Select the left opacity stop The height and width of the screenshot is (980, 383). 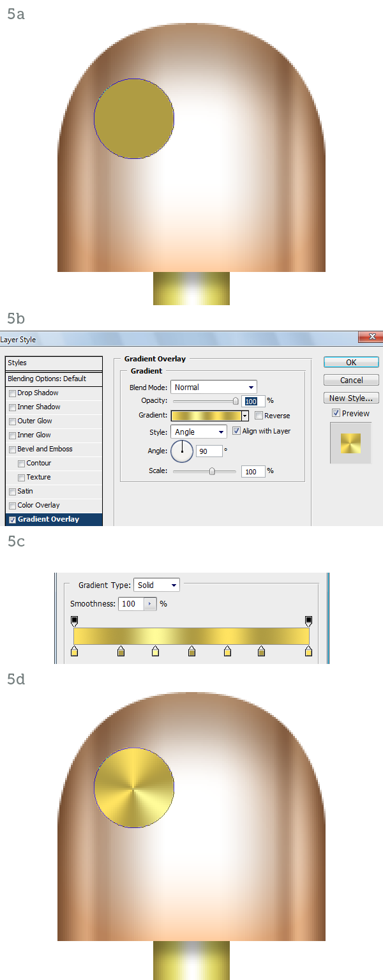point(74,621)
